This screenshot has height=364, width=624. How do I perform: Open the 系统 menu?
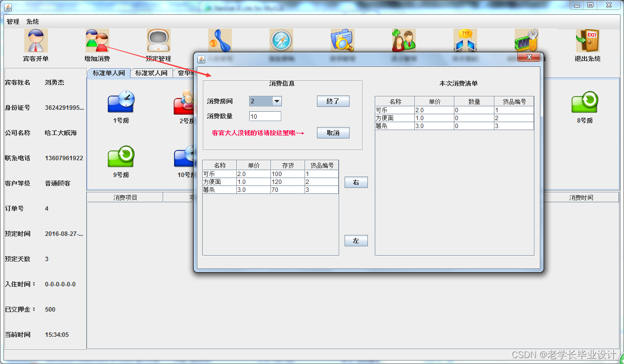[33, 21]
